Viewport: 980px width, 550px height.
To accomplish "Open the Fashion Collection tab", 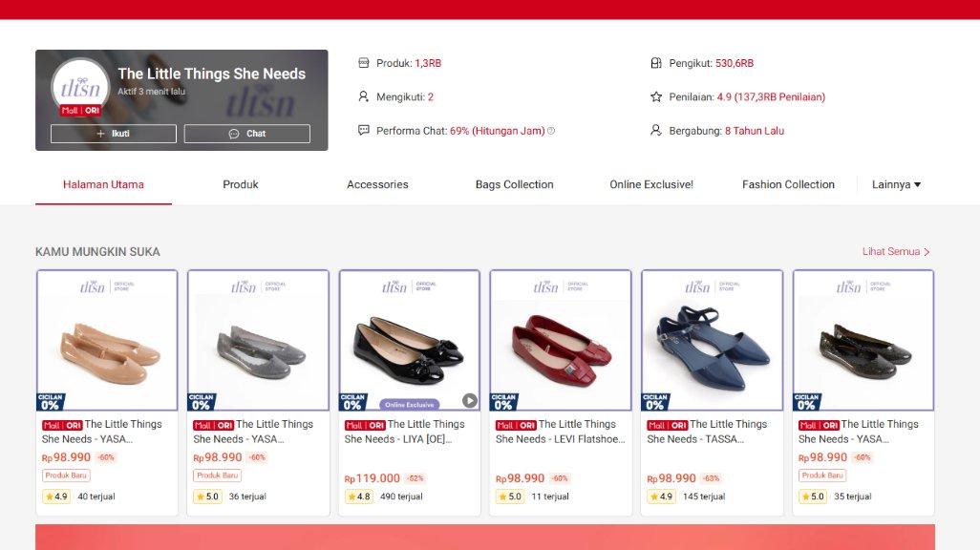I will 788,184.
